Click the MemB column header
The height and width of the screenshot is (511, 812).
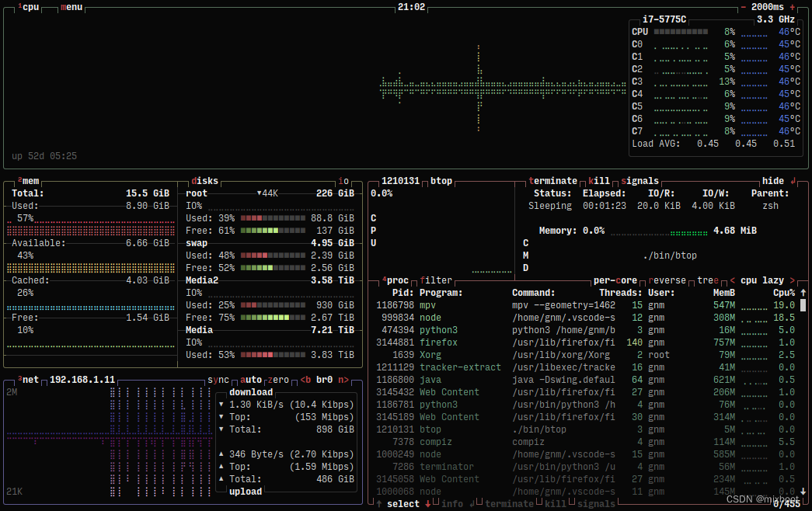tap(724, 293)
